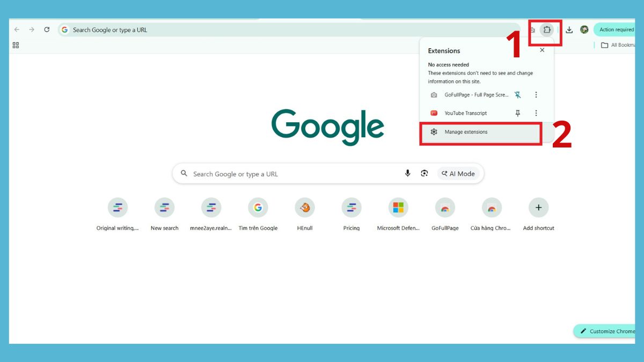
Task: Close the Extensions popup
Action: (542, 50)
